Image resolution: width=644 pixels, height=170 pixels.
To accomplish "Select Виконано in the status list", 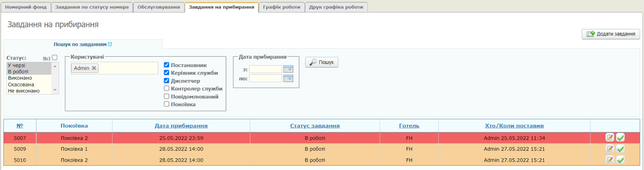I will click(20, 78).
